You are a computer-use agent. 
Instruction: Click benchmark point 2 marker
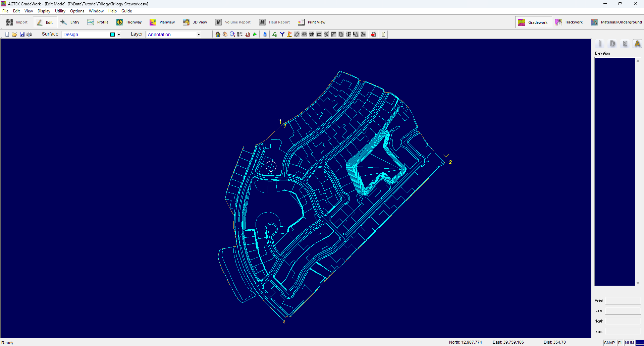click(x=446, y=157)
